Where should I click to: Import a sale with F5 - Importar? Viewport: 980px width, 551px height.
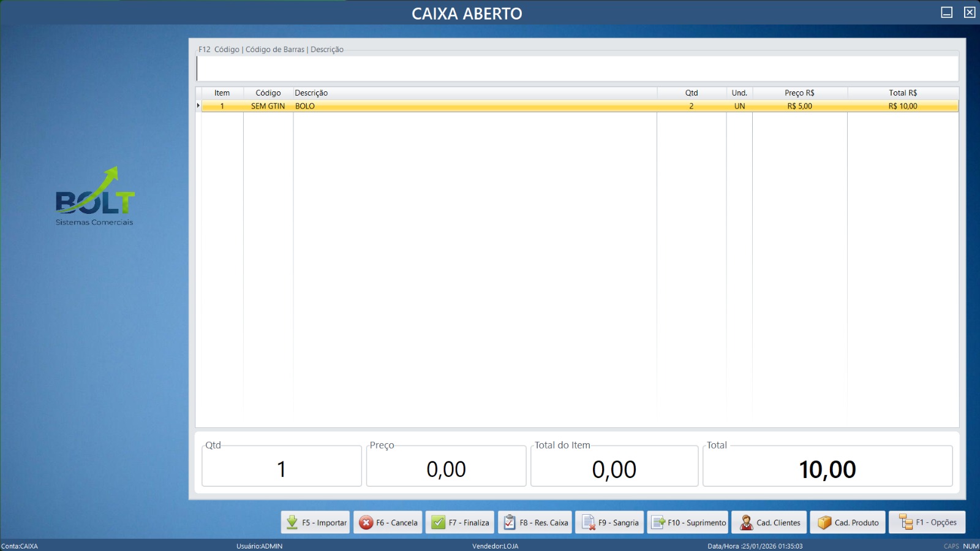(x=315, y=522)
